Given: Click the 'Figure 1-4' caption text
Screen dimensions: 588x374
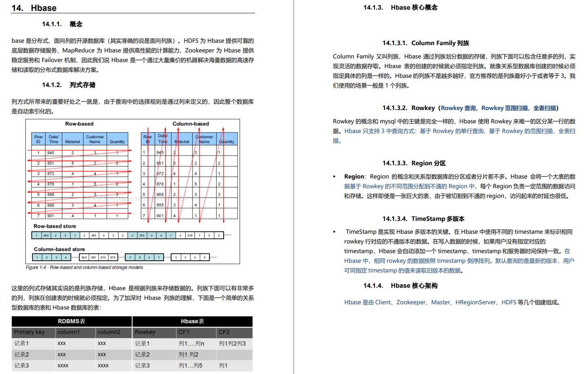Looking at the screenshot, I should click(84, 268).
